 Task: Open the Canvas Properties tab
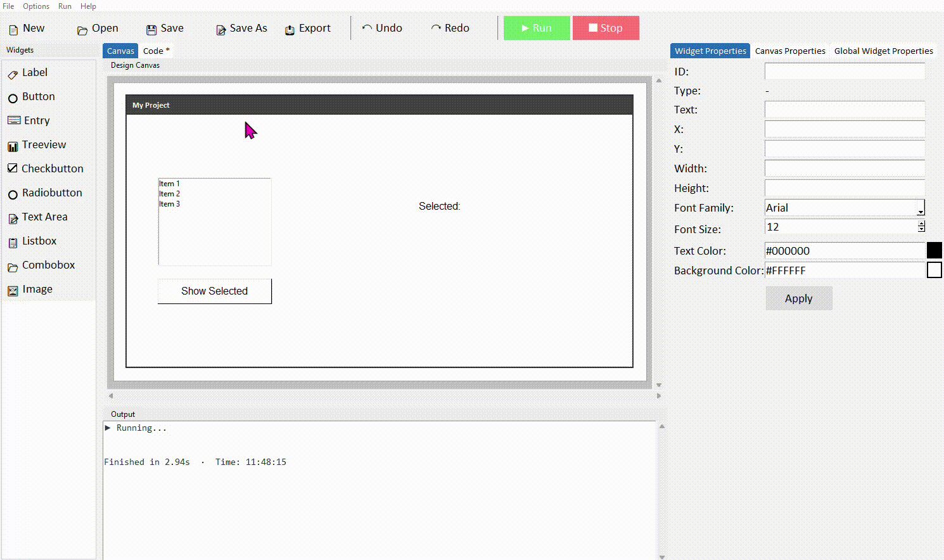pyautogui.click(x=790, y=51)
